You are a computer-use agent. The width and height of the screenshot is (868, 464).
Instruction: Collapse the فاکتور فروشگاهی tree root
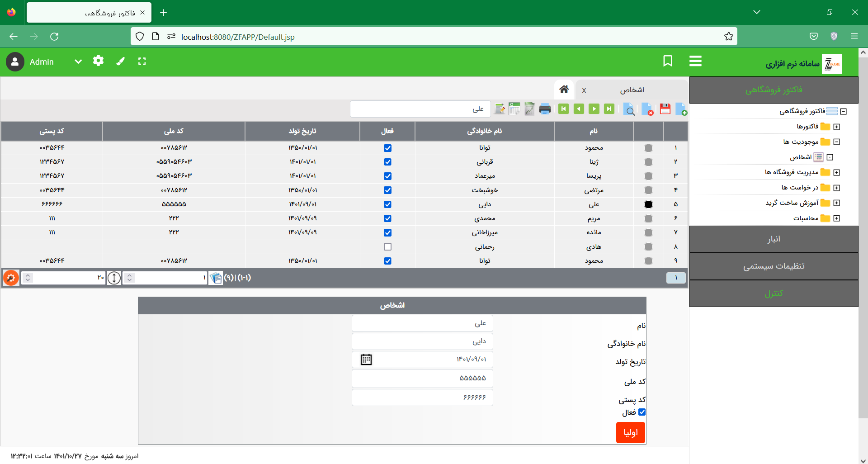tap(843, 111)
